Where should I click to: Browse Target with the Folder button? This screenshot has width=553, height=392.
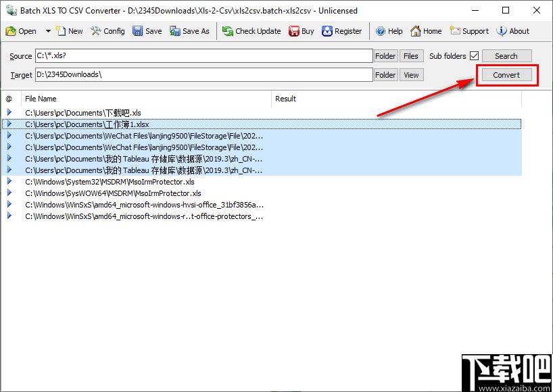click(385, 75)
